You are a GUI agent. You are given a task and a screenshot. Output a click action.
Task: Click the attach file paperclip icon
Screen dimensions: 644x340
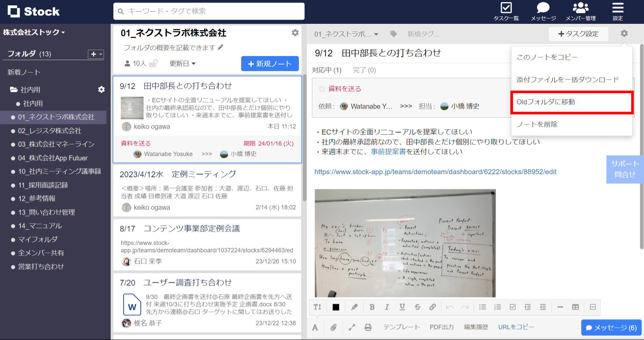333,327
